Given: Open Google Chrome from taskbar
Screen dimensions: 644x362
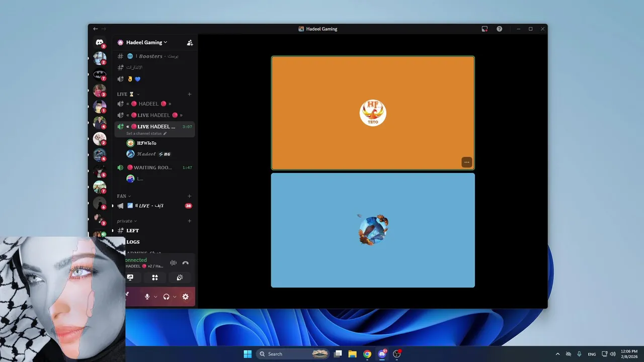Looking at the screenshot, I should [x=367, y=354].
